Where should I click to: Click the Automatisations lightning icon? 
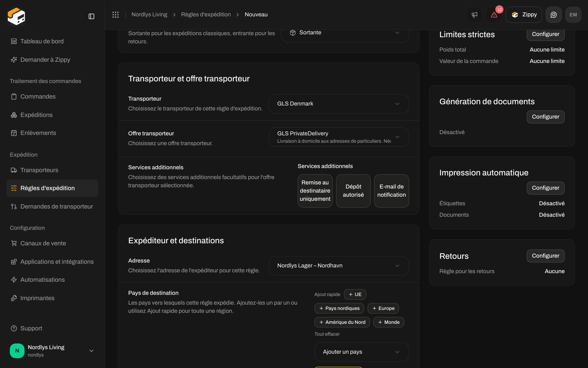[14, 280]
